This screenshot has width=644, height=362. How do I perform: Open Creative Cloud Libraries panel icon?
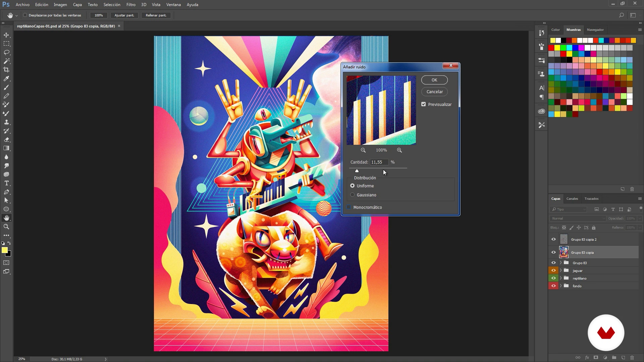click(541, 111)
